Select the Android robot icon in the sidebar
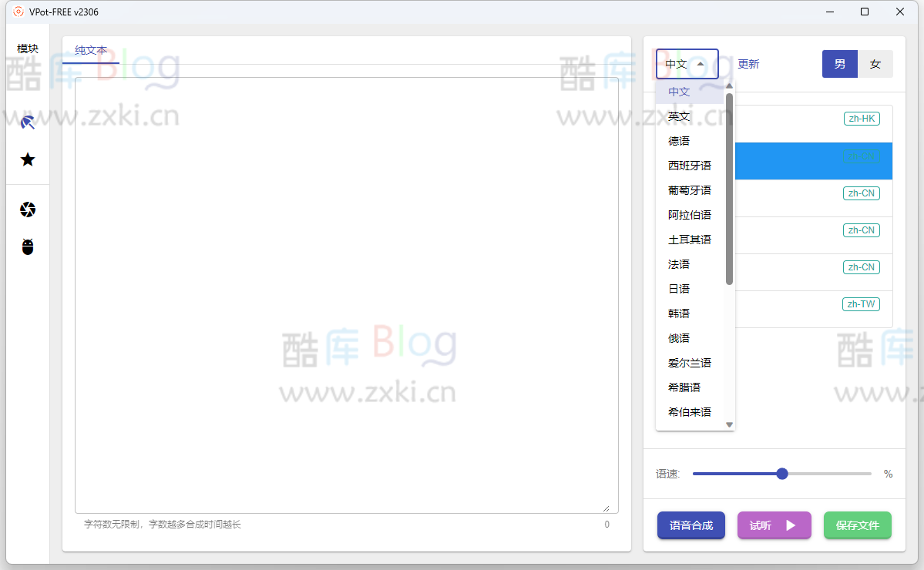 tap(28, 247)
